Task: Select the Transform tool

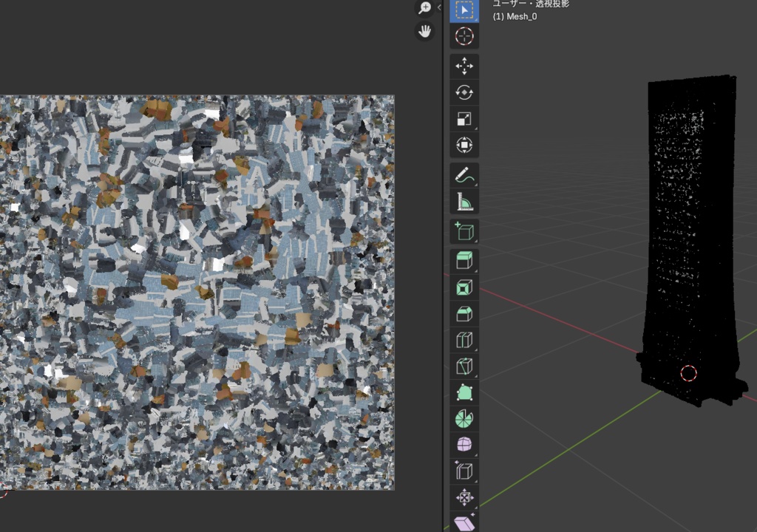Action: pyautogui.click(x=464, y=145)
